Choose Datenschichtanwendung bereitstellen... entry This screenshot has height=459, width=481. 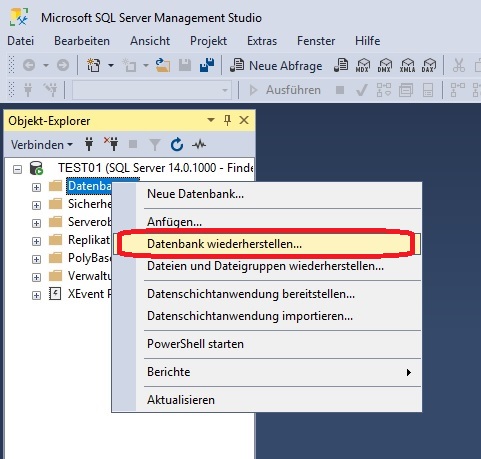pos(267,294)
